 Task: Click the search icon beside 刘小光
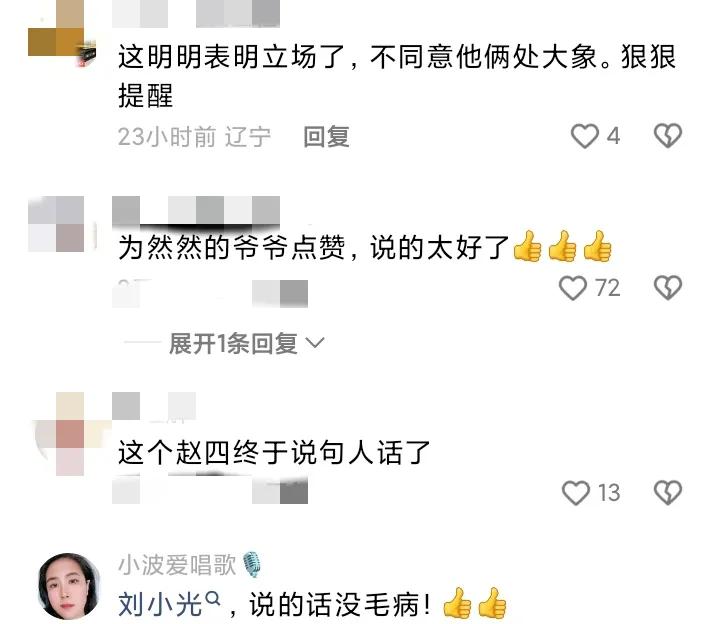(213, 599)
